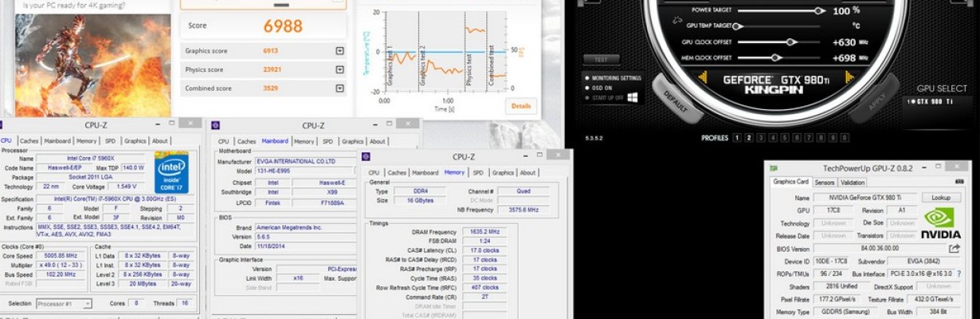
Task: Click the GPU-Z Name field NVIDIA GeForce GTX 980 Ti
Action: point(864,197)
